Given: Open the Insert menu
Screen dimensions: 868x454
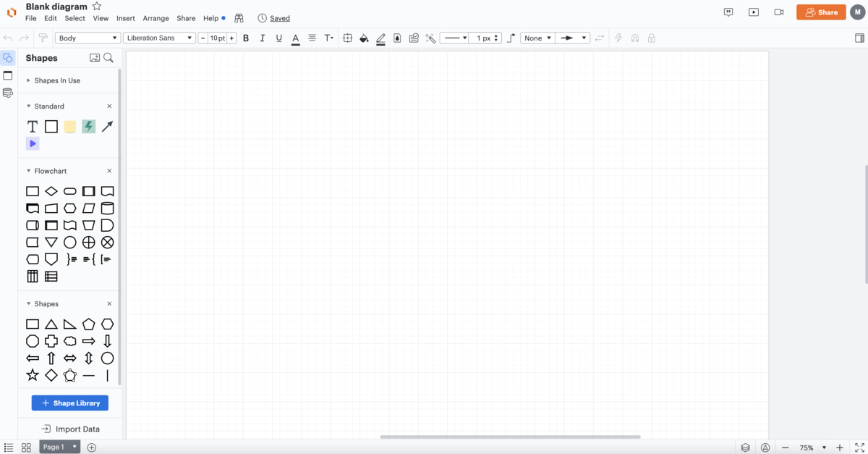Looking at the screenshot, I should click(125, 18).
